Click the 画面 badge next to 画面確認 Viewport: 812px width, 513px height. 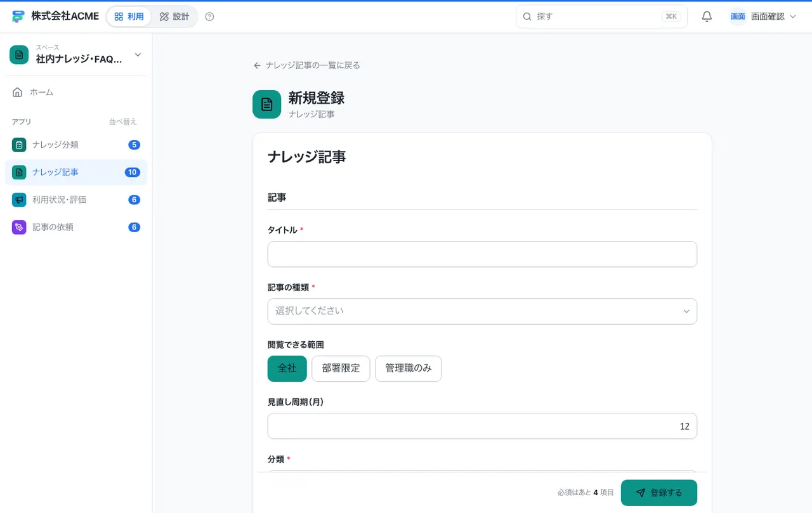click(738, 16)
